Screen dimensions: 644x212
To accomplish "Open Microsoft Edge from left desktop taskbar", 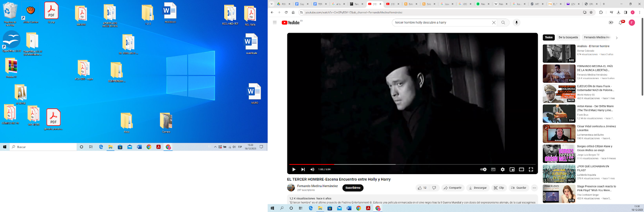I will point(101,147).
